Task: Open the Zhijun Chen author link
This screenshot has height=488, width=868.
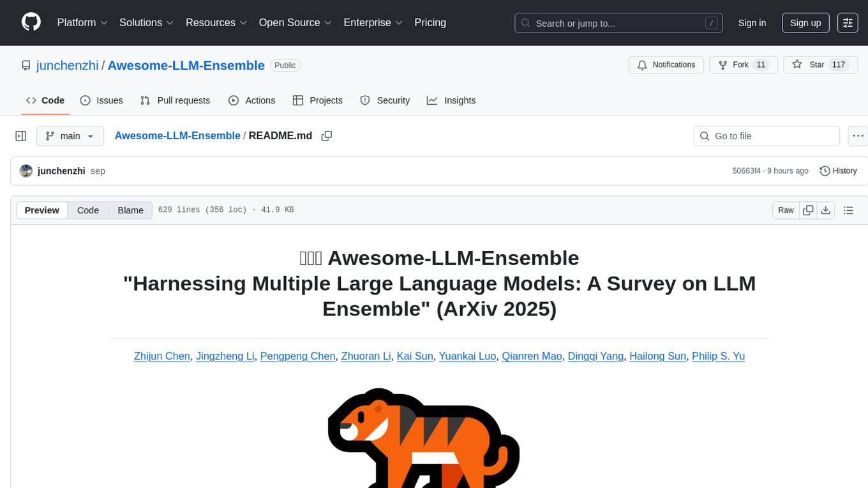Action: [162, 356]
